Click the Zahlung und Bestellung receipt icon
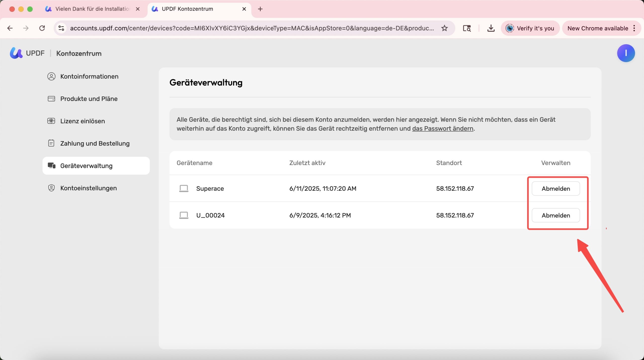This screenshot has height=360, width=644. [x=51, y=143]
